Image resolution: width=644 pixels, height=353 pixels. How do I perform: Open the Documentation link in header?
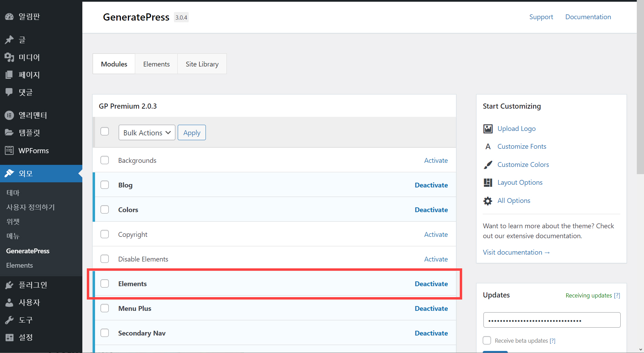(x=588, y=17)
